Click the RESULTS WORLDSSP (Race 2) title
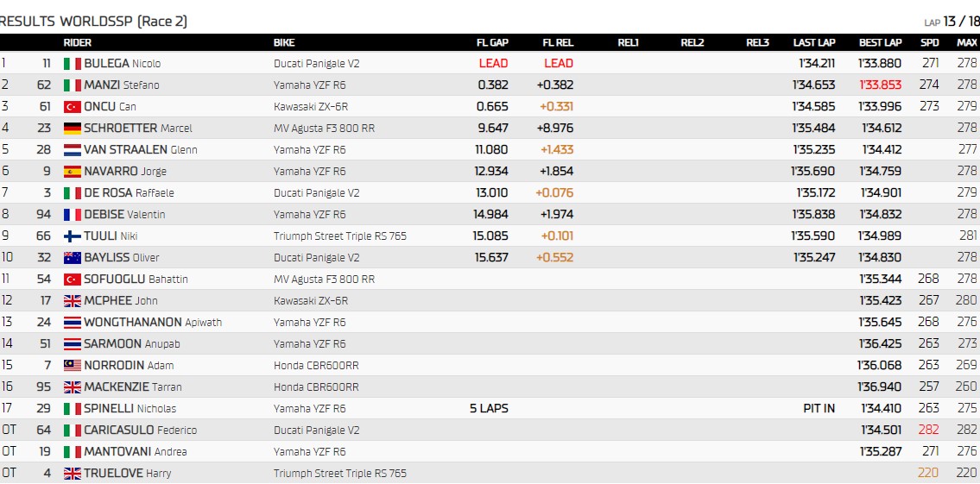Screen dimensions: 980x484 coord(93,21)
